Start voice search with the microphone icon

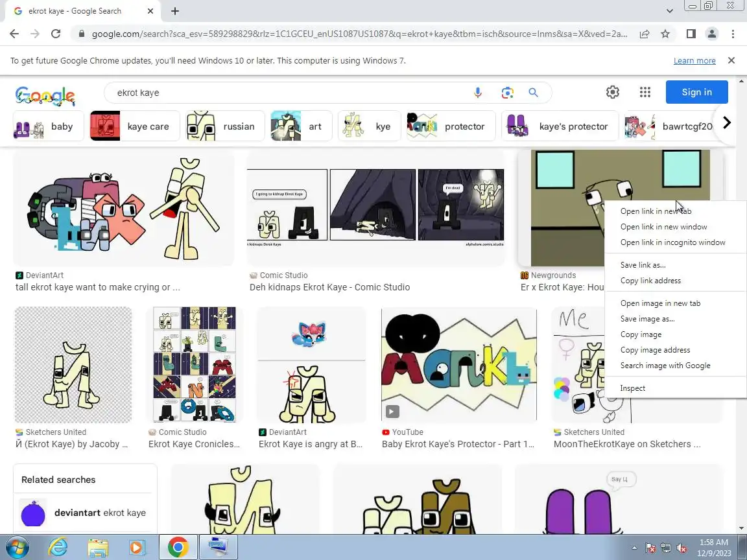[x=478, y=93]
